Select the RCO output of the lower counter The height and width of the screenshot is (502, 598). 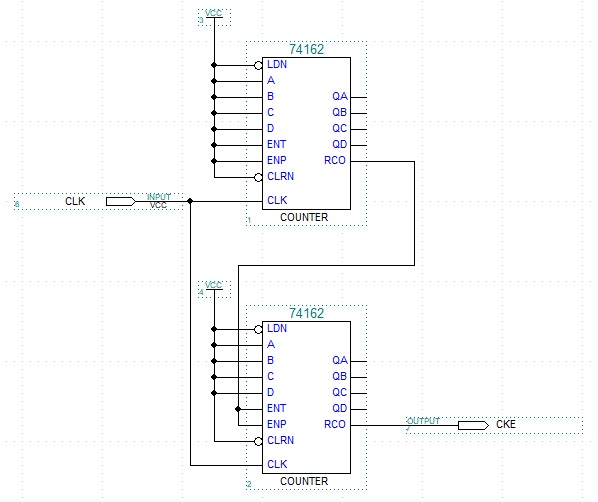click(335, 424)
